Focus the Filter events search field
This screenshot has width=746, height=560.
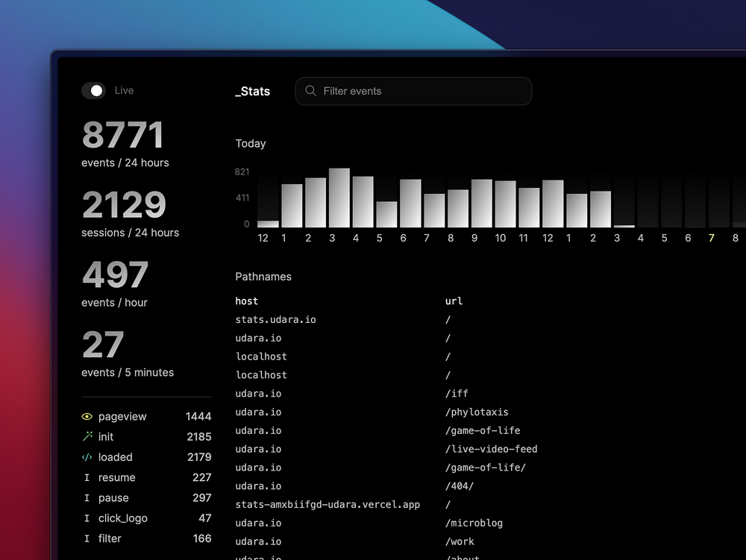418,91
